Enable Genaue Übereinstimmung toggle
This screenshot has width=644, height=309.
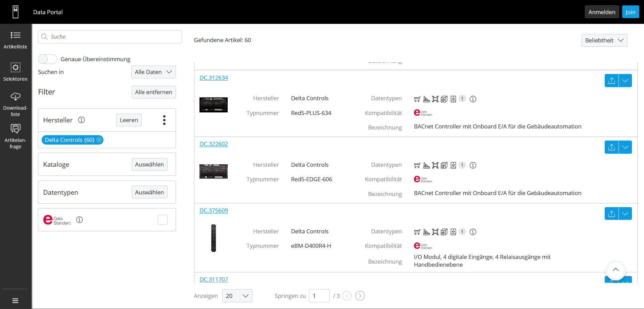tap(47, 59)
